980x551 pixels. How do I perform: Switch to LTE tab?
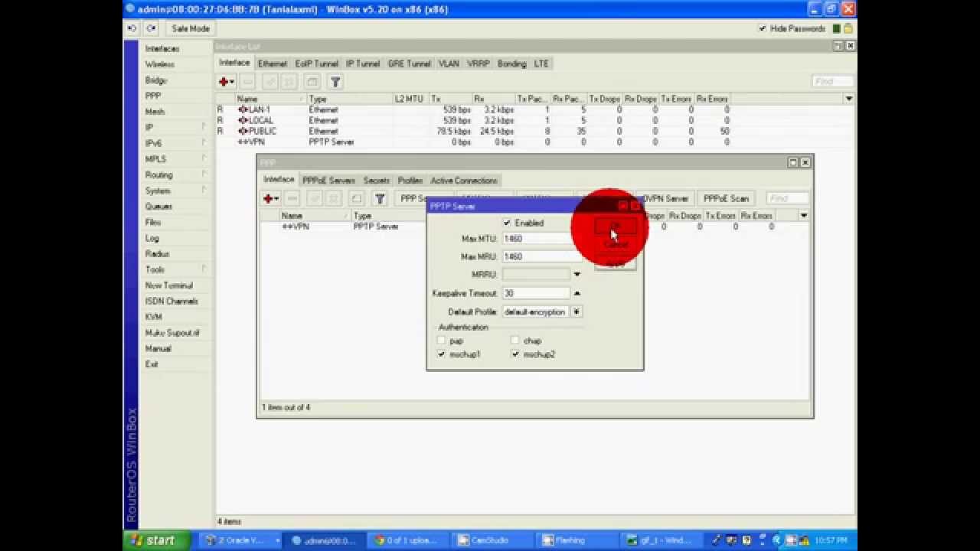tap(541, 64)
